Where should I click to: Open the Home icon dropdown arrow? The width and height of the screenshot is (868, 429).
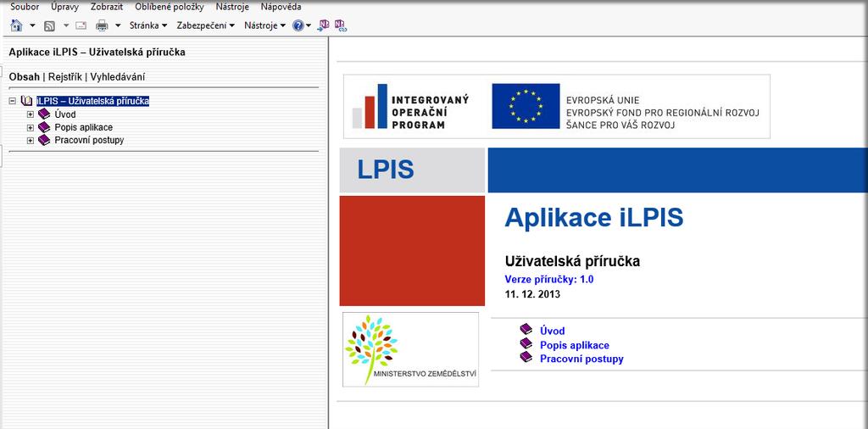pos(32,25)
